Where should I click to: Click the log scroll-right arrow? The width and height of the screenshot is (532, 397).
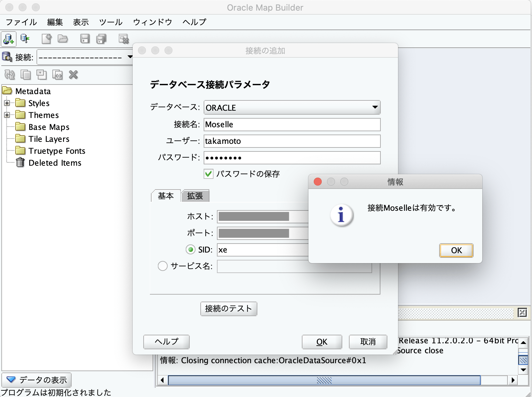(x=513, y=380)
